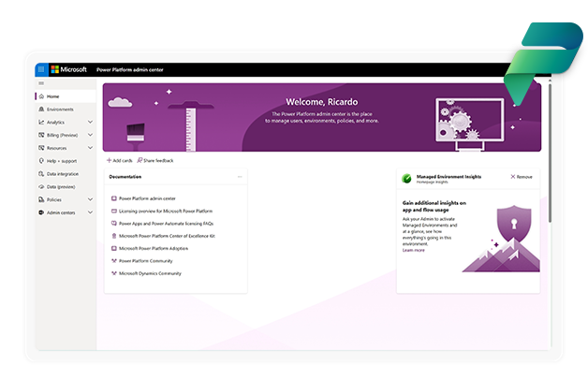Click the Power Platform admin center title
The width and height of the screenshot is (588, 365).
130,69
